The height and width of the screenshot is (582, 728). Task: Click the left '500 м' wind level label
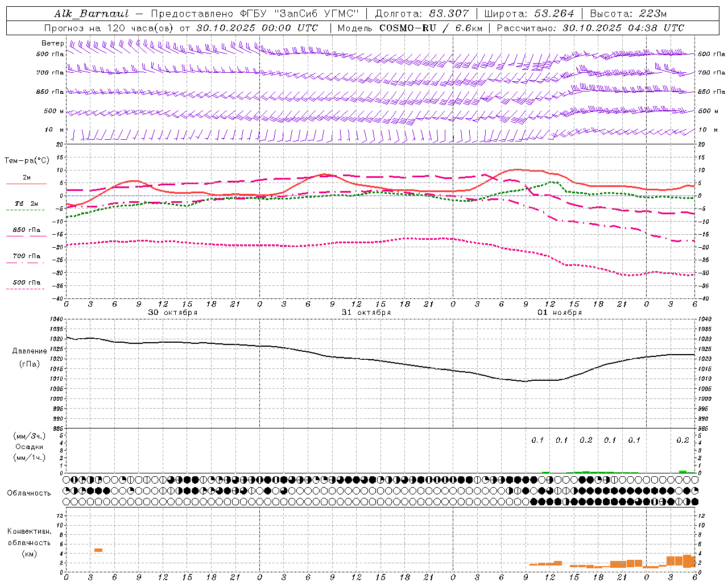54,111
